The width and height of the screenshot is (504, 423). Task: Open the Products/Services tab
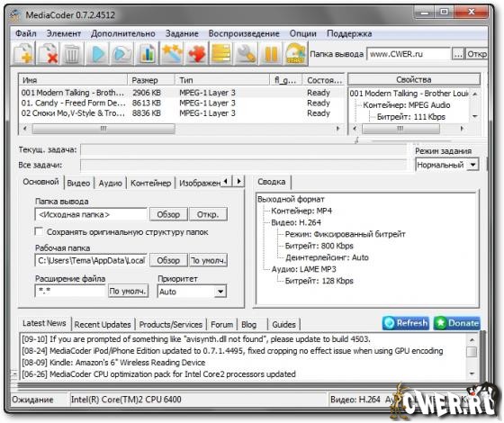(x=171, y=325)
